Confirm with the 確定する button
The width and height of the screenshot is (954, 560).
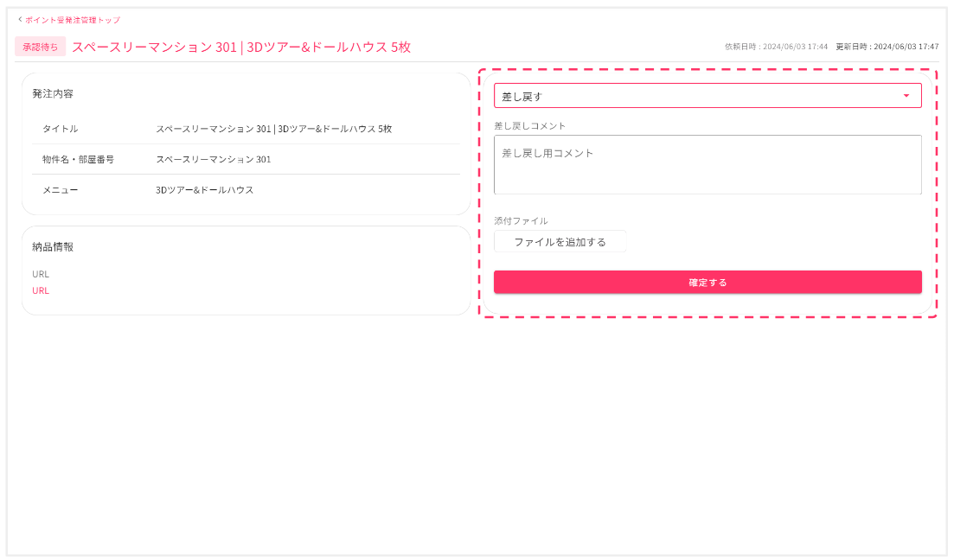[x=707, y=283]
